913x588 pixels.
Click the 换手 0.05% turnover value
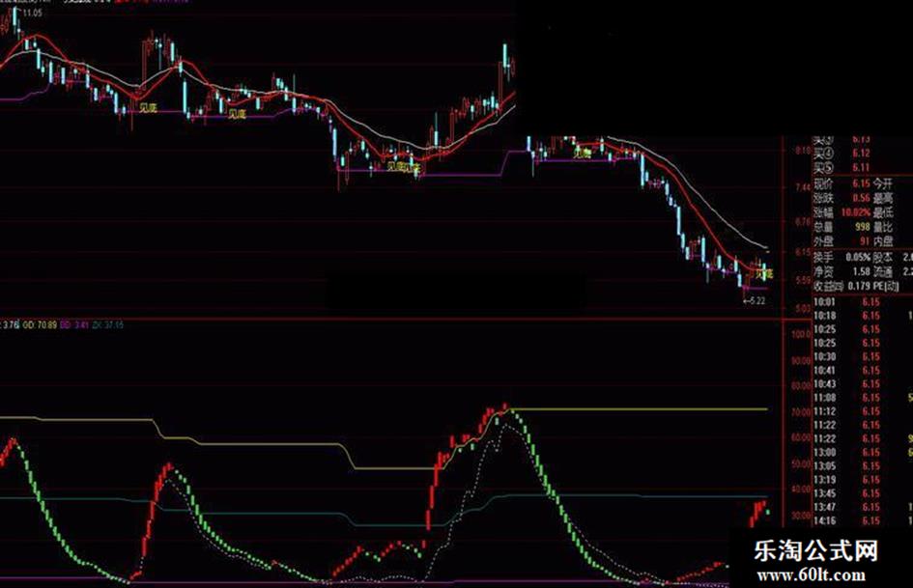coord(858,258)
